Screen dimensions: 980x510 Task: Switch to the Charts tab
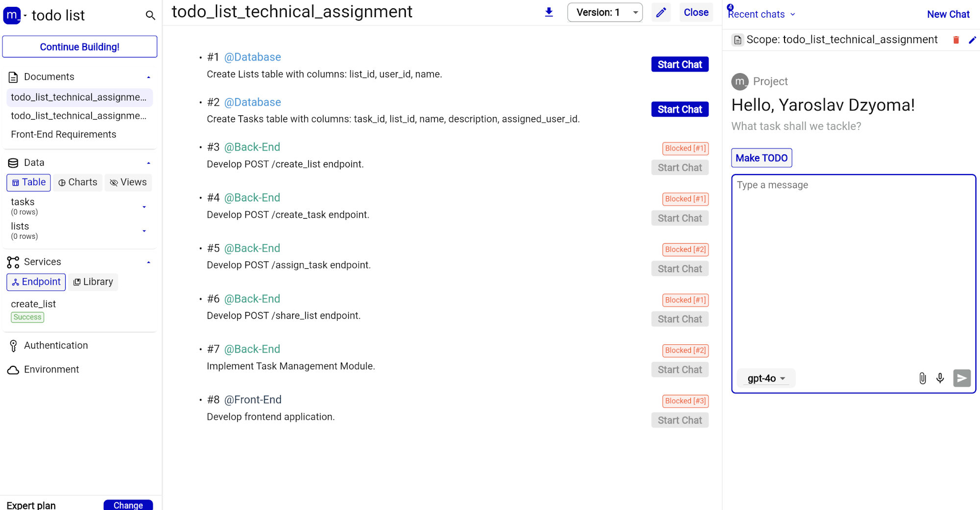(x=78, y=182)
